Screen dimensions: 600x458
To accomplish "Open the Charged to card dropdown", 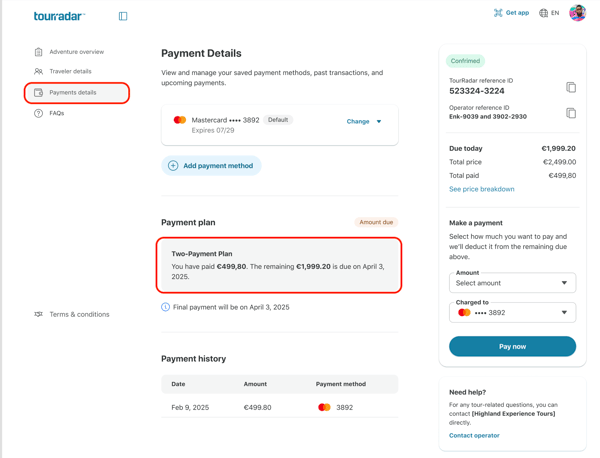I will point(512,313).
